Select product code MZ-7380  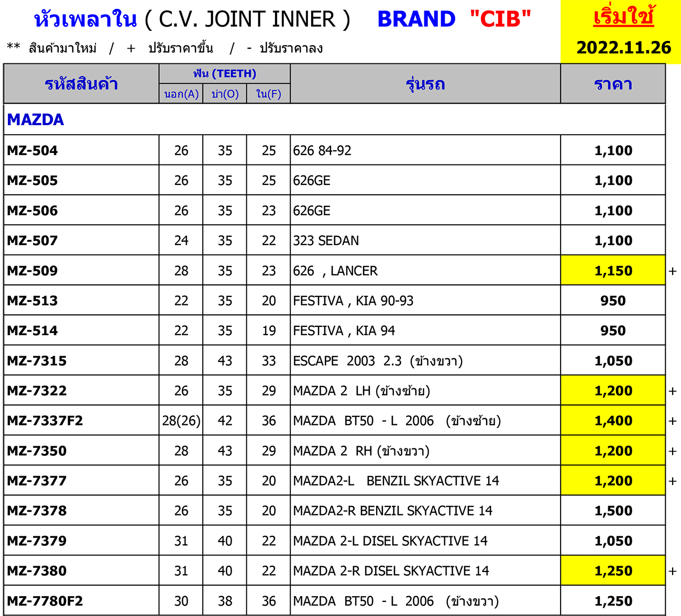tap(37, 571)
